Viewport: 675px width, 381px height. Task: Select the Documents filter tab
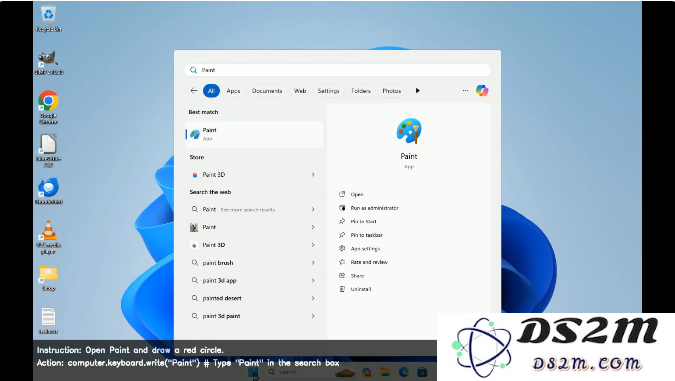coord(267,91)
